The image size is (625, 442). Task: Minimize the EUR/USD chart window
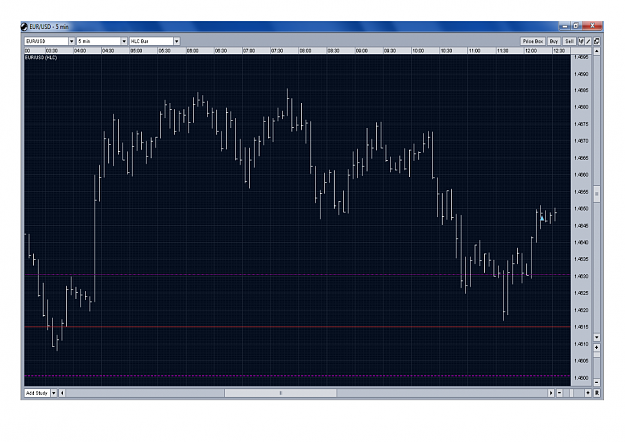coord(564,26)
